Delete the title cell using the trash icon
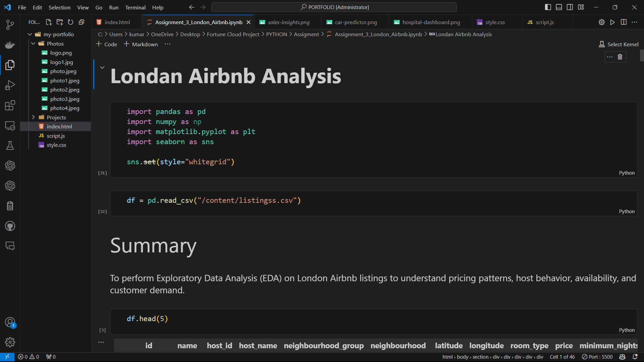The height and width of the screenshot is (362, 644). coord(620,57)
